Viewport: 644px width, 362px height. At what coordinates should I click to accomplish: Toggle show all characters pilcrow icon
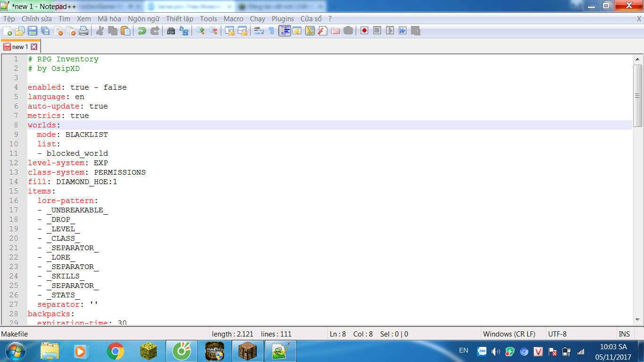click(x=271, y=31)
